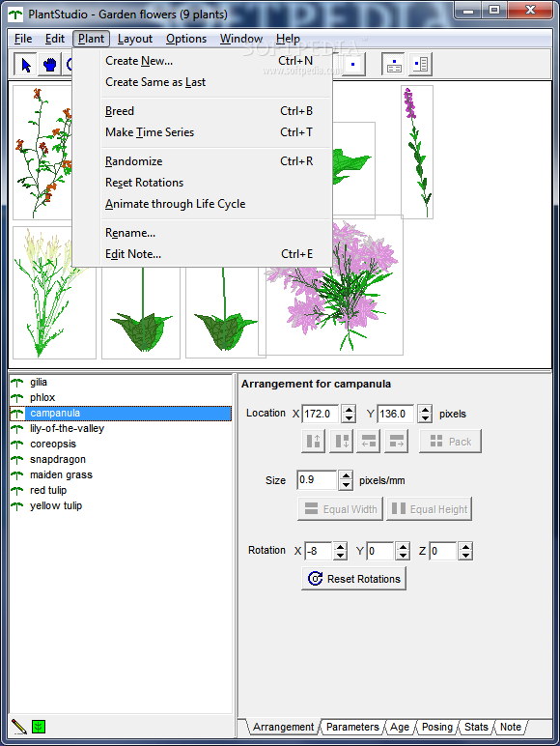Click the Pack button
This screenshot has width=560, height=746.
[x=450, y=441]
